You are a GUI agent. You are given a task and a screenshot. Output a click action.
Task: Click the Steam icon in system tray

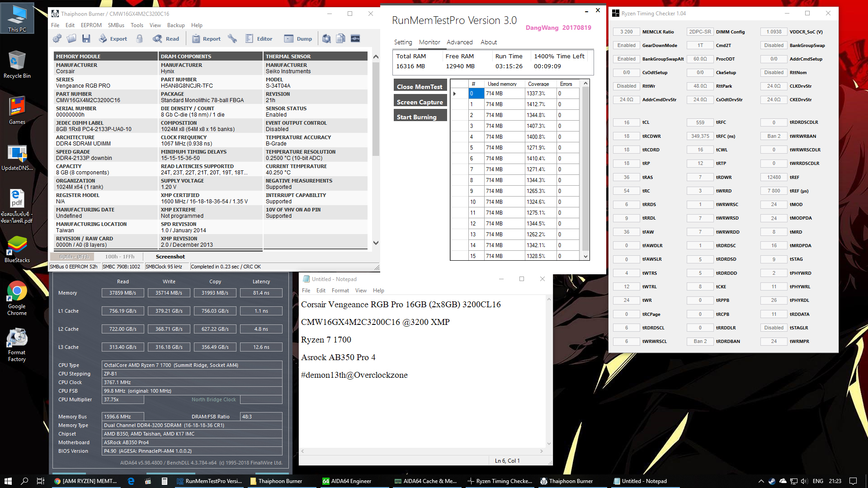point(772,481)
